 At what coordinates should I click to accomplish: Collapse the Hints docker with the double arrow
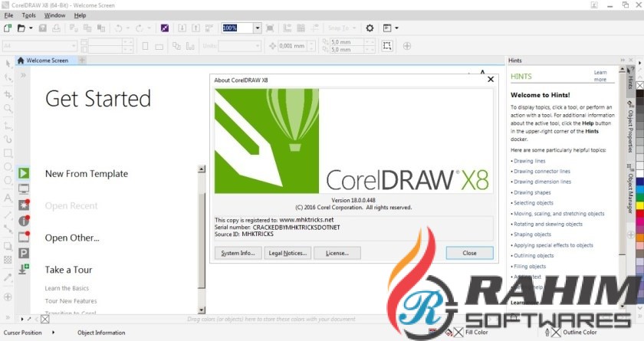[623, 61]
